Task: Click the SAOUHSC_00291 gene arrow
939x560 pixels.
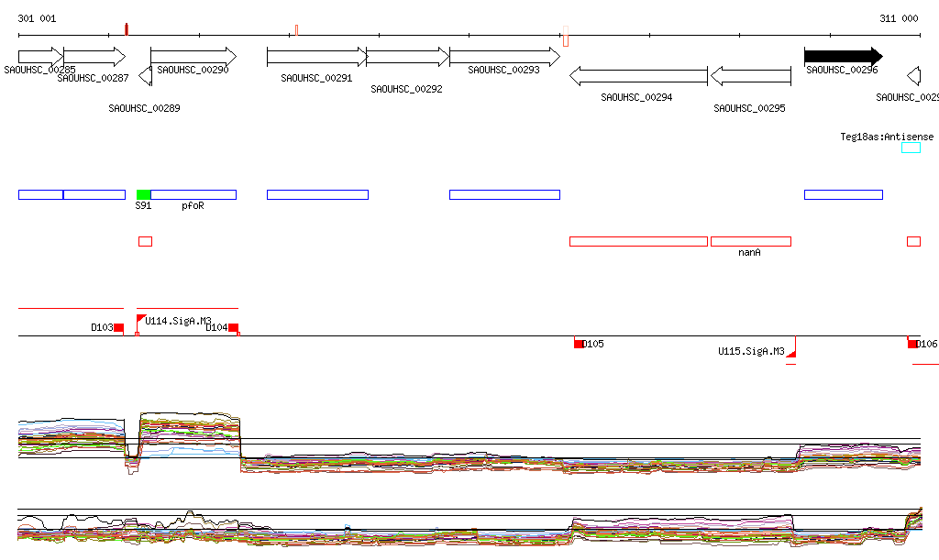Action: [316, 57]
